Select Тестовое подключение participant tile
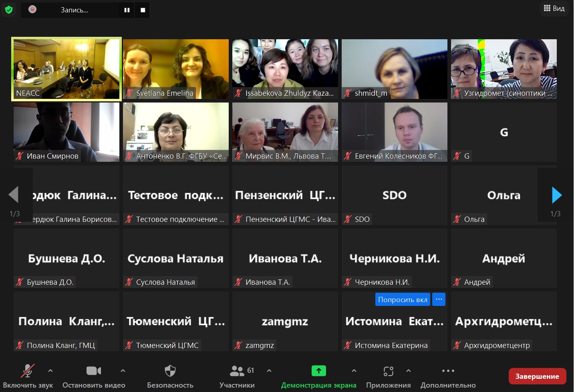 coord(176,195)
